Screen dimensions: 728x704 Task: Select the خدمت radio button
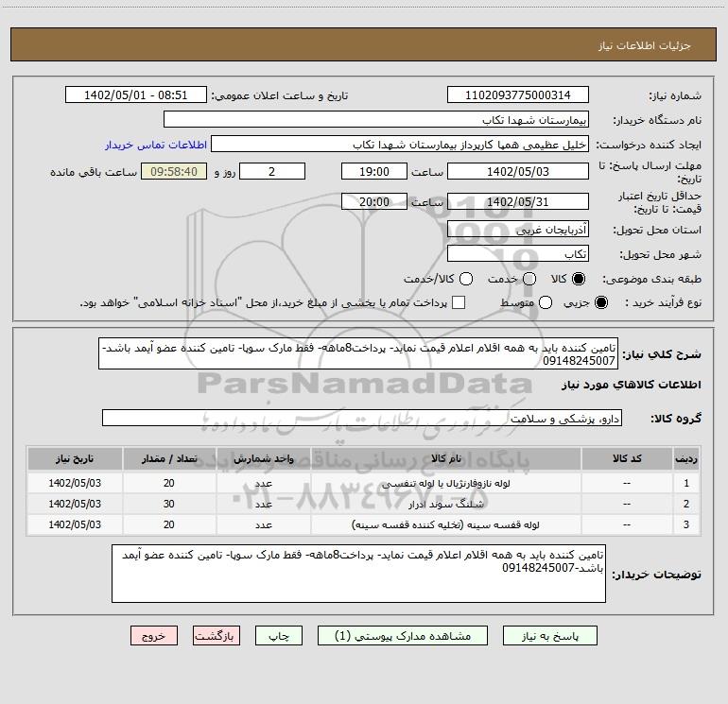[x=529, y=279]
